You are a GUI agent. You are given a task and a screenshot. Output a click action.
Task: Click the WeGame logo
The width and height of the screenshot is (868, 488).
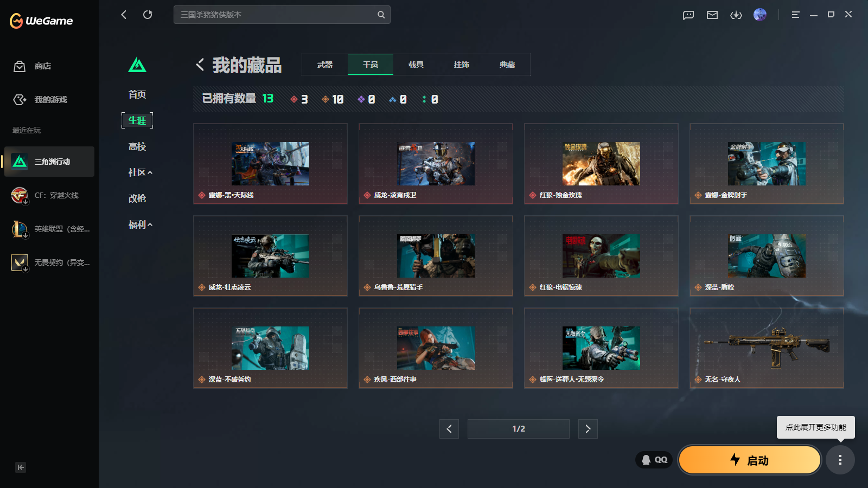(41, 21)
